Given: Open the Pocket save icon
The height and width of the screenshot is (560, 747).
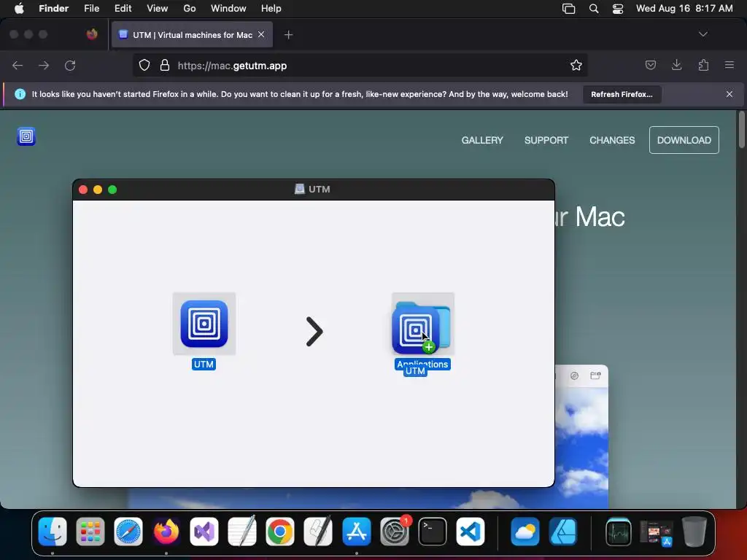Looking at the screenshot, I should pyautogui.click(x=650, y=65).
